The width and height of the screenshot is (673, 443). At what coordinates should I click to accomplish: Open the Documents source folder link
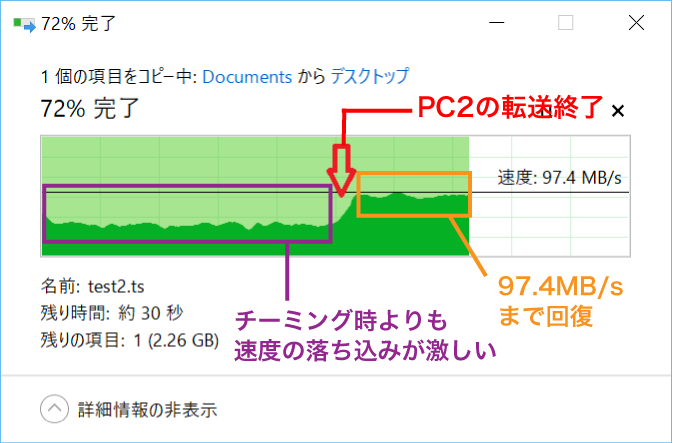click(x=247, y=77)
